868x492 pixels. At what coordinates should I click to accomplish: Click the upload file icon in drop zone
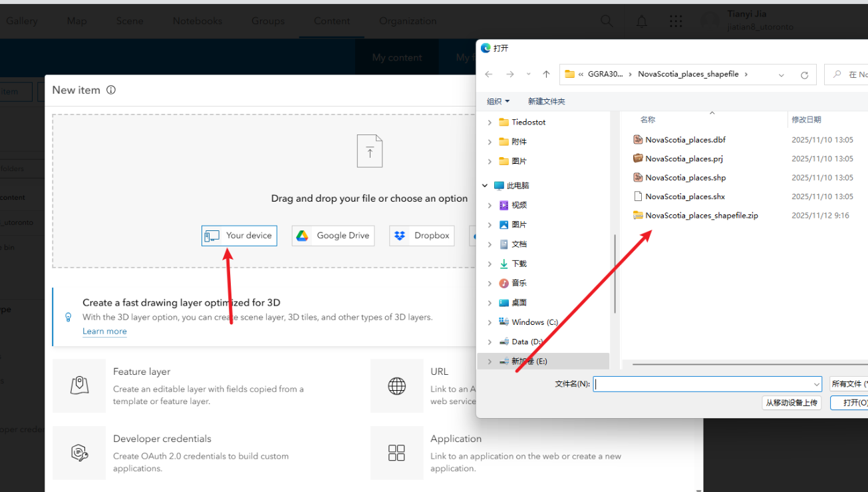(370, 151)
